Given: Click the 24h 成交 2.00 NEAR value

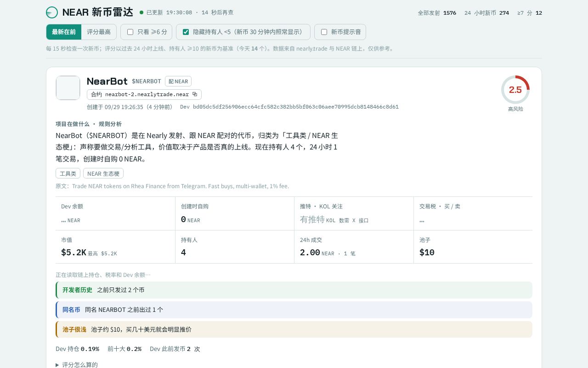Looking at the screenshot, I should (328, 253).
